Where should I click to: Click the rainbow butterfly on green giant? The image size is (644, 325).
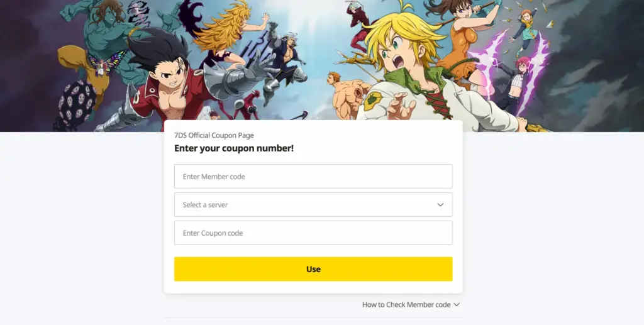coord(106,62)
